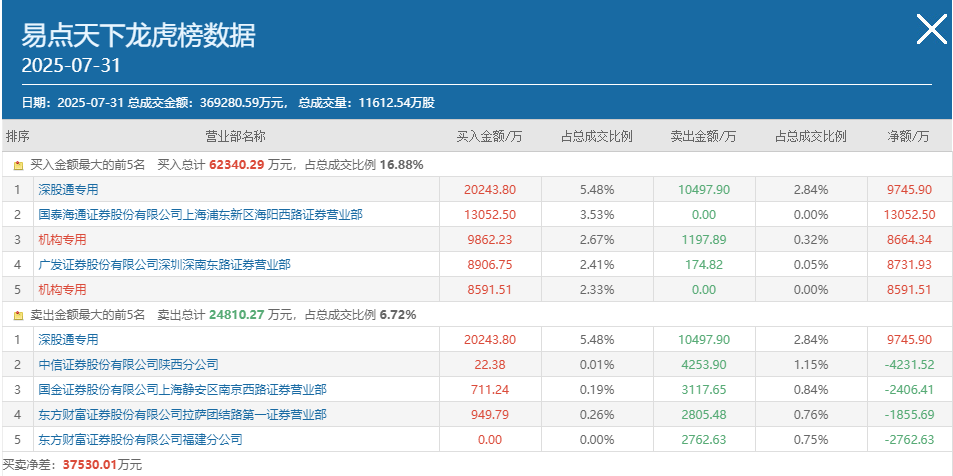Select the buy total 62340.29
The width and height of the screenshot is (953, 476).
pyautogui.click(x=237, y=165)
